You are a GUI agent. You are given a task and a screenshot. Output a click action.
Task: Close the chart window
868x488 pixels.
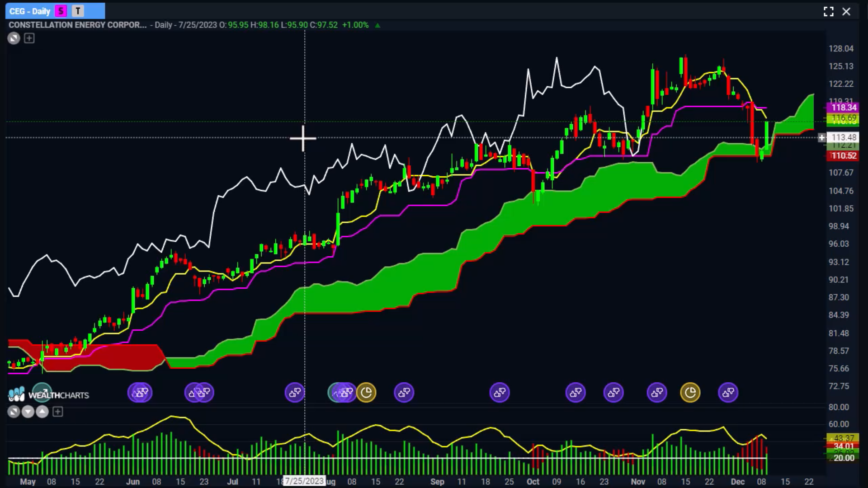846,12
